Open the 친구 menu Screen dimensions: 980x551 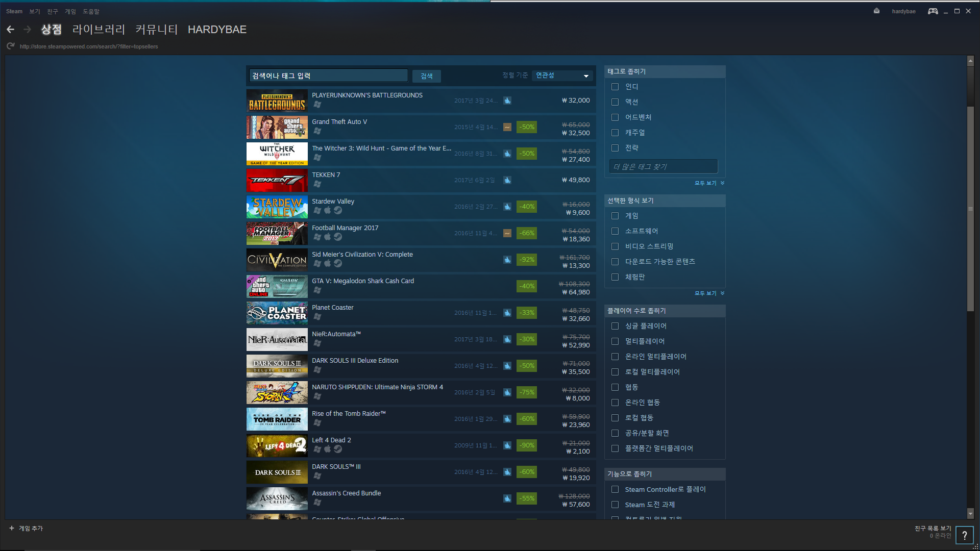[52, 11]
